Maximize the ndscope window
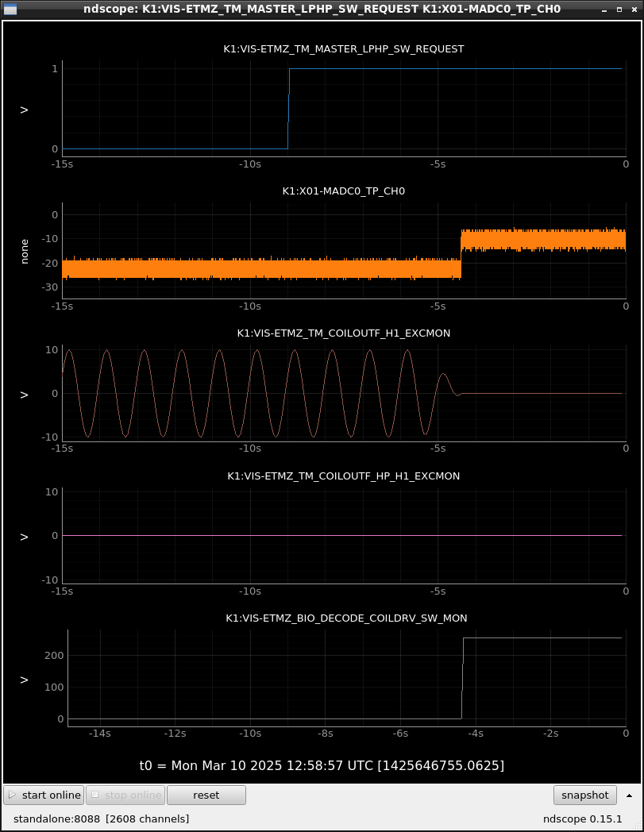 click(x=619, y=10)
